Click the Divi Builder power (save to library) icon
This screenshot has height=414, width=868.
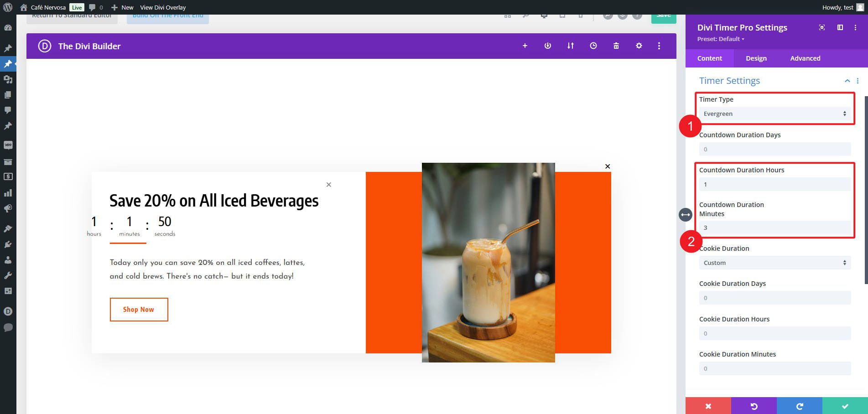pyautogui.click(x=548, y=46)
